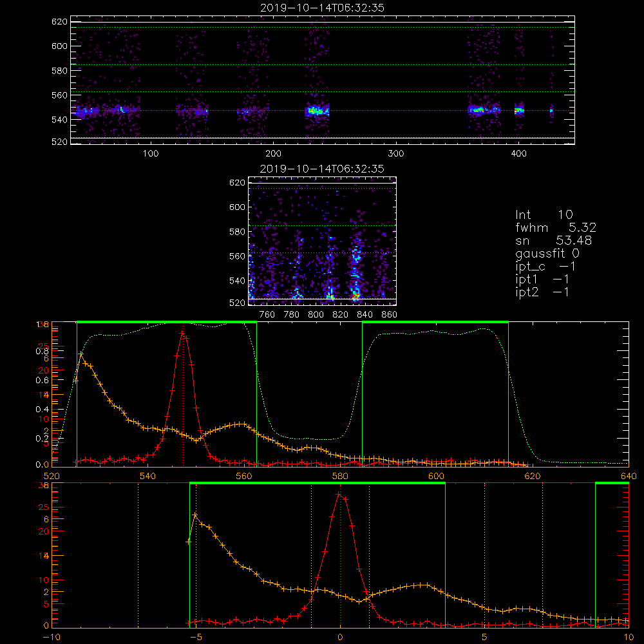This screenshot has height=644, width=644.
Task: Click x-axis label 840 of the small square image
Action: (x=365, y=315)
